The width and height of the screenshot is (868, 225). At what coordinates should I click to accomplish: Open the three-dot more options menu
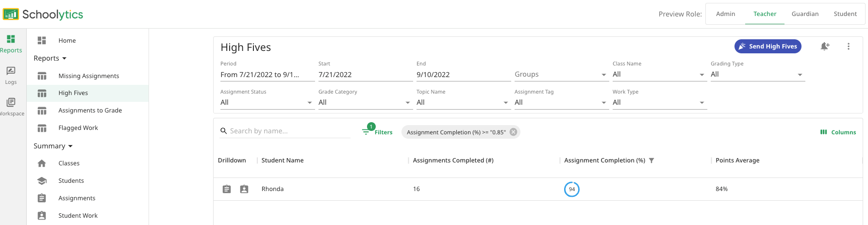[848, 47]
